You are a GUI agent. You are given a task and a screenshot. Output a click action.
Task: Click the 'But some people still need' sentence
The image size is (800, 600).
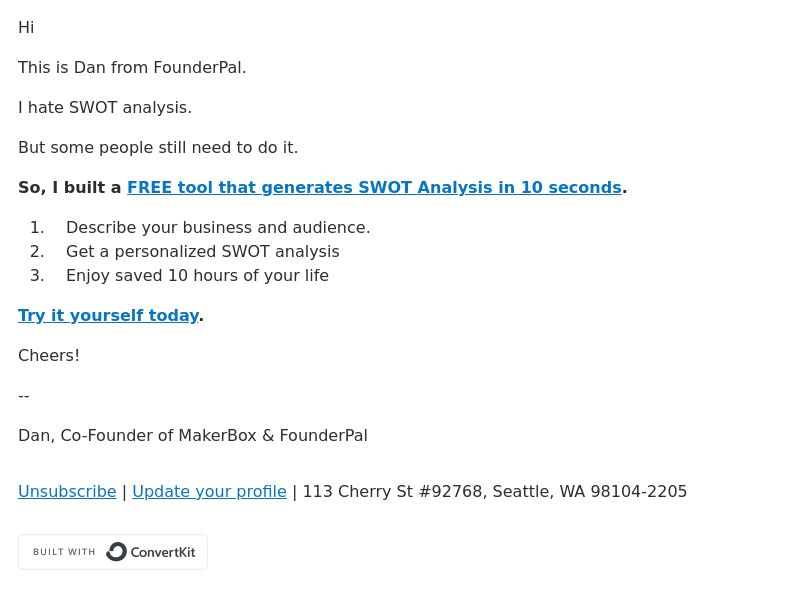tap(158, 148)
